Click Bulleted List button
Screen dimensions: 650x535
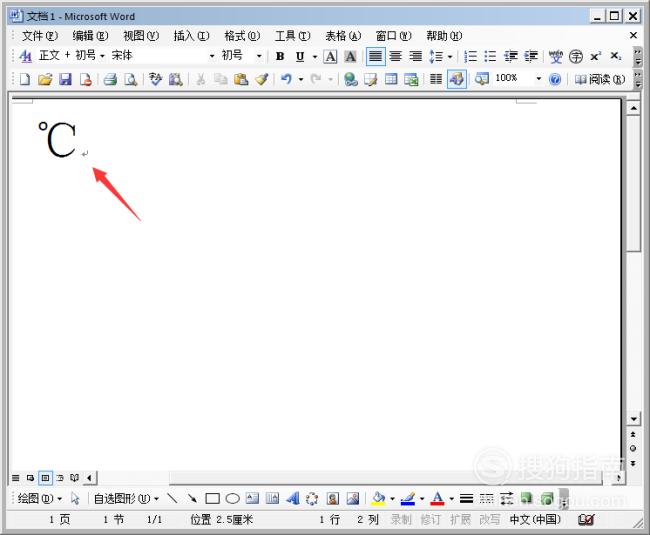(x=490, y=56)
